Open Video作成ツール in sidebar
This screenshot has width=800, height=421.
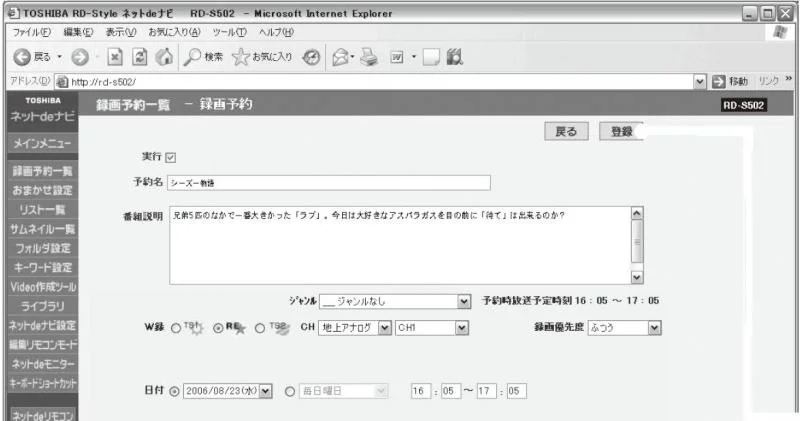point(42,287)
